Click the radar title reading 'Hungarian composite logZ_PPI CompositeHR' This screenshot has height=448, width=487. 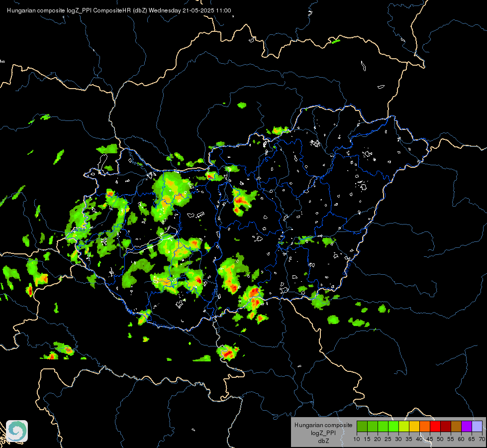pyautogui.click(x=69, y=10)
